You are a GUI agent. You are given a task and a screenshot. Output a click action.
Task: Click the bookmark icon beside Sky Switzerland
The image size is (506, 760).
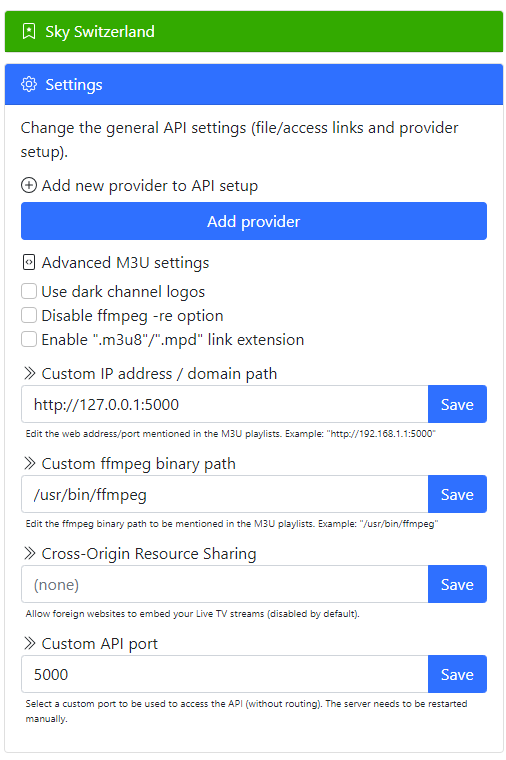point(29,32)
